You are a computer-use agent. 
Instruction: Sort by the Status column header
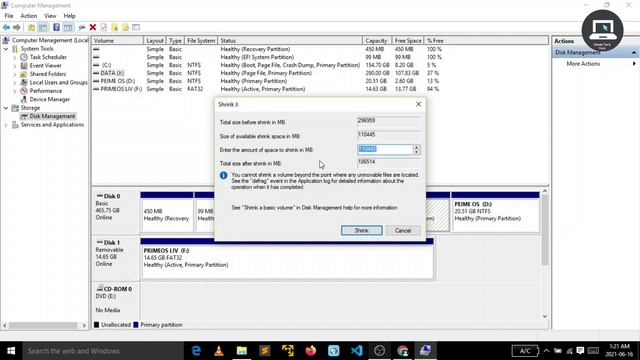click(x=290, y=41)
